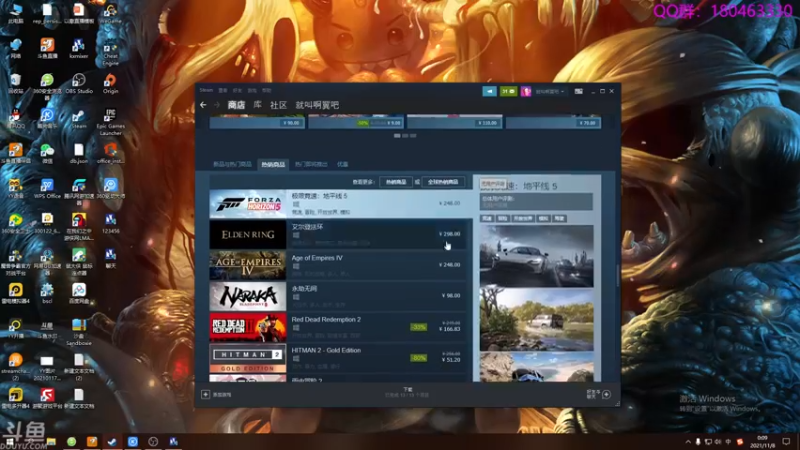Click Forza preview screenshot of silver car

pos(536,256)
